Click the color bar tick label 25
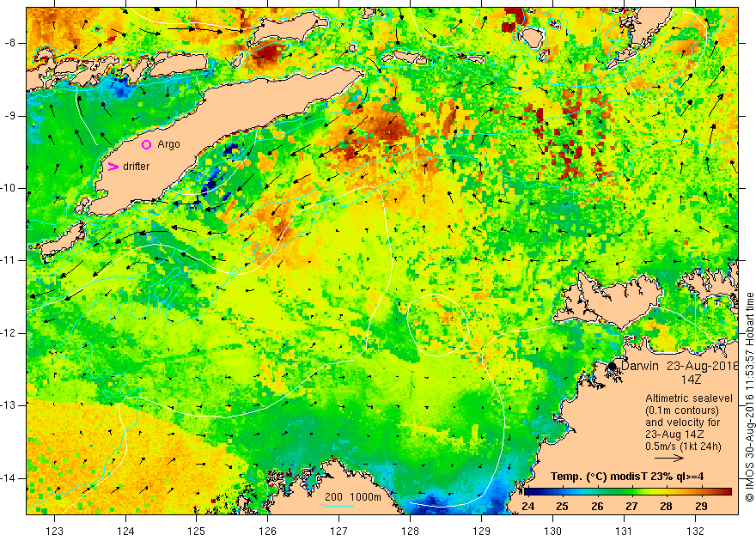This screenshot has width=756, height=541. (562, 507)
